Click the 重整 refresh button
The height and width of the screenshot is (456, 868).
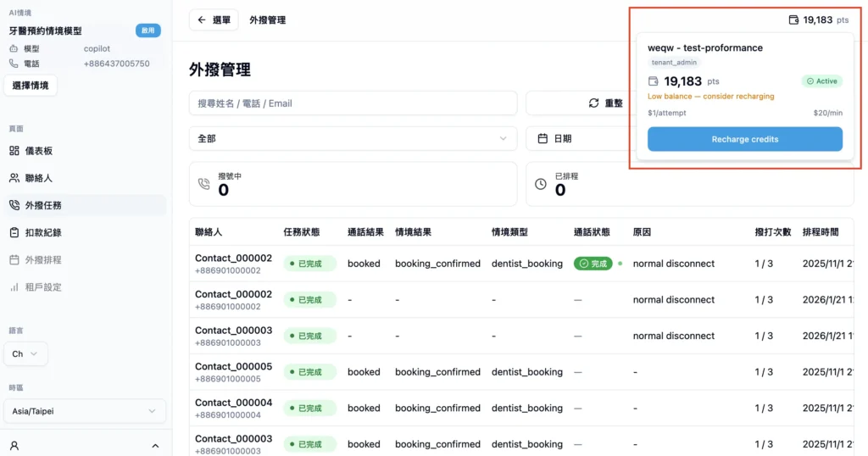(x=605, y=103)
